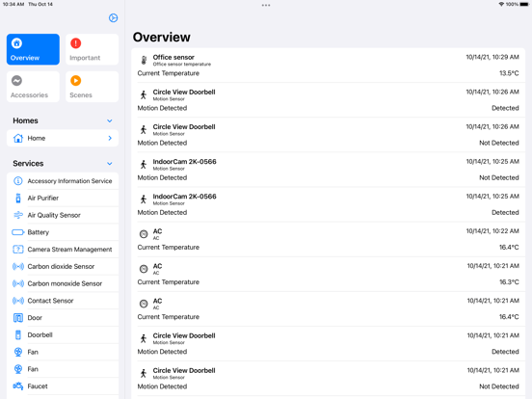Click the Battery icon in Services
532x399 pixels.
pyautogui.click(x=18, y=232)
